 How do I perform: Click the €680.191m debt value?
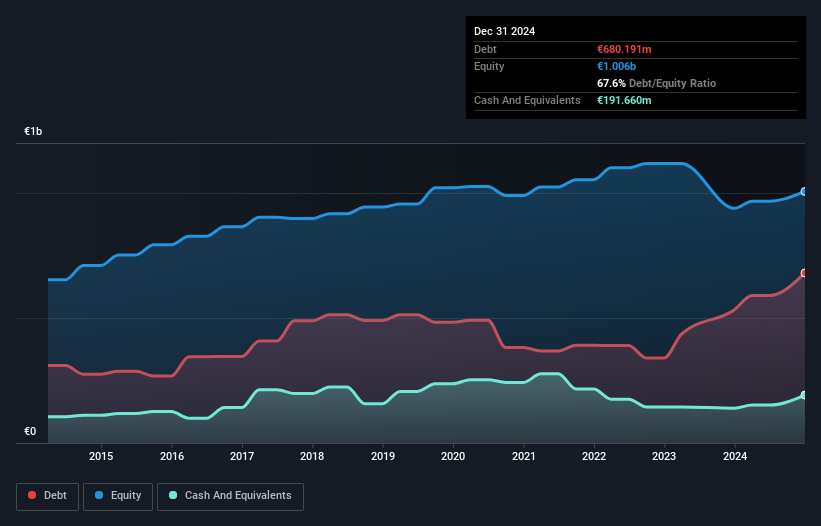(624, 49)
